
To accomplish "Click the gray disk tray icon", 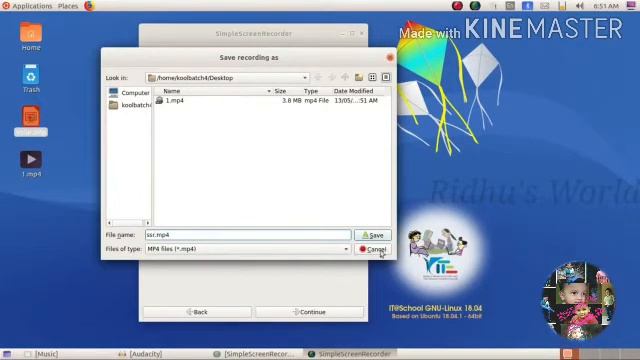I will (510, 6).
